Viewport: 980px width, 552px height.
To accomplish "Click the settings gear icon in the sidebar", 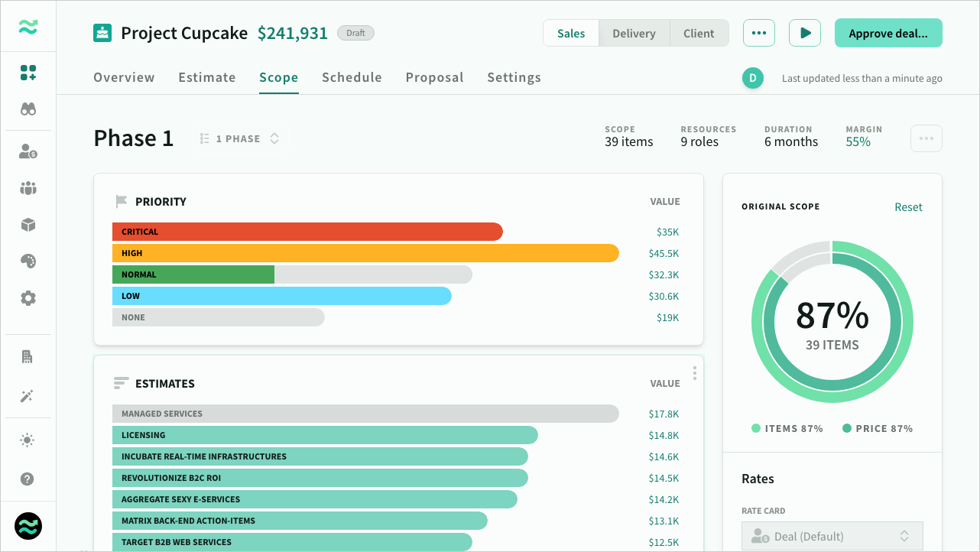I will tap(28, 298).
